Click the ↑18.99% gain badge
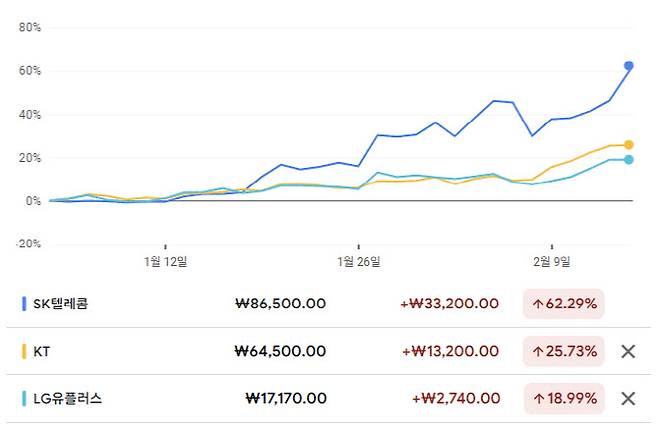 pyautogui.click(x=564, y=398)
